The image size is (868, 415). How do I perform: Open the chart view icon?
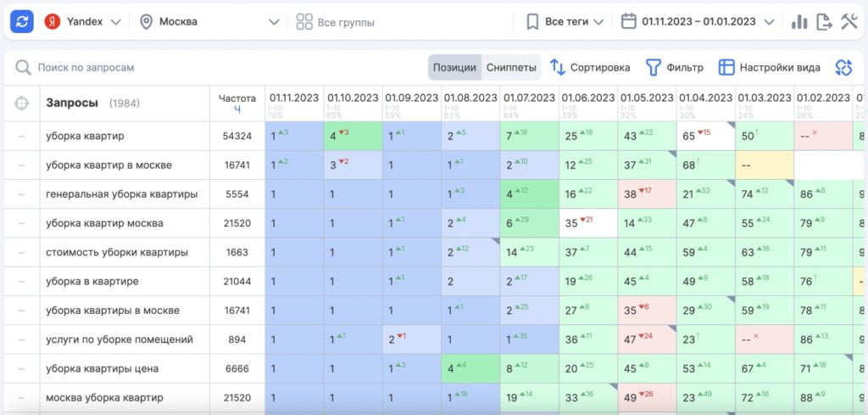pyautogui.click(x=798, y=22)
